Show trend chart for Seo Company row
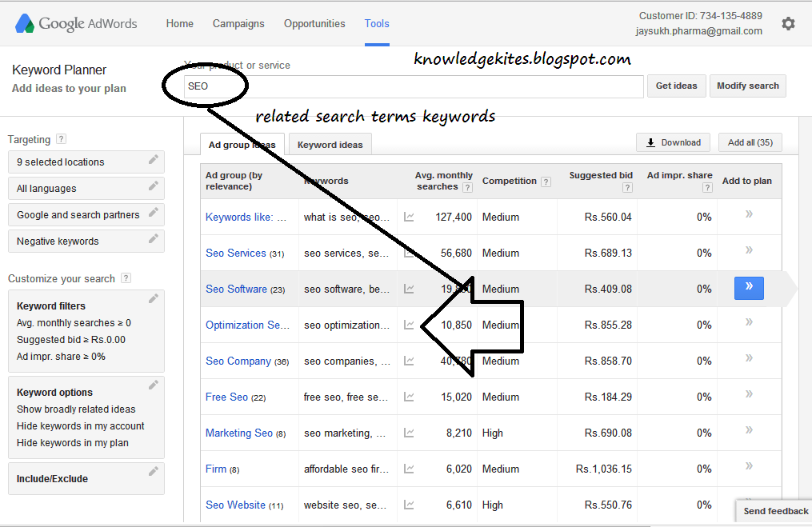The width and height of the screenshot is (812, 527). 409,361
